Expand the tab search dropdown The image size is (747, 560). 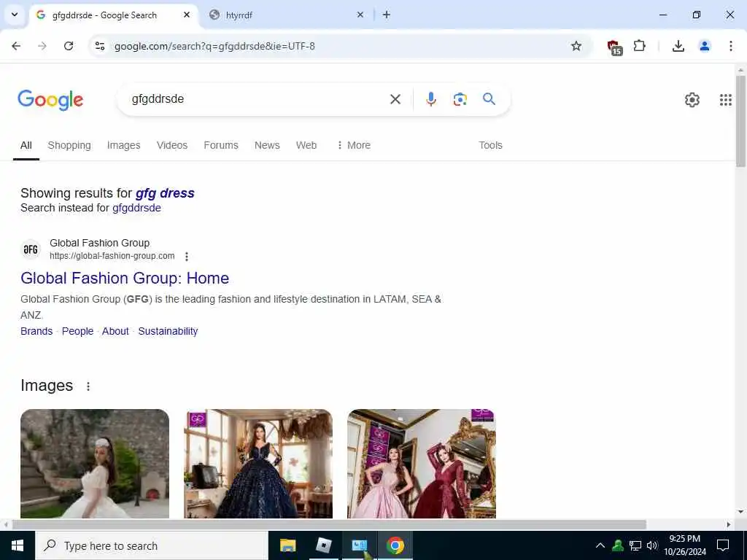point(15,15)
